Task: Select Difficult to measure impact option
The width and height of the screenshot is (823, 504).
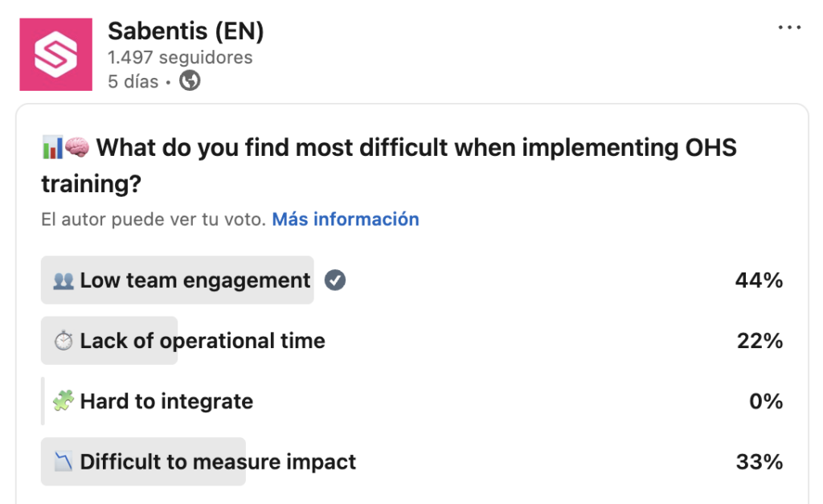Action: pos(412,461)
